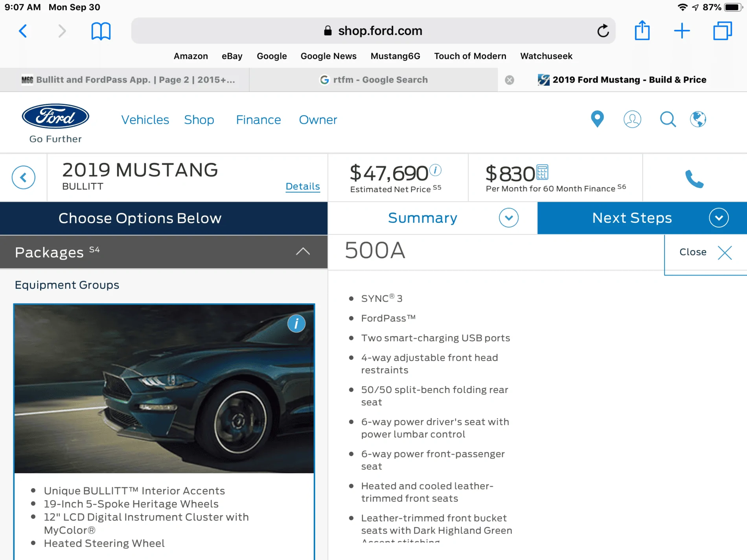Click the "Heated Steering Wheel" bullet

(x=104, y=543)
